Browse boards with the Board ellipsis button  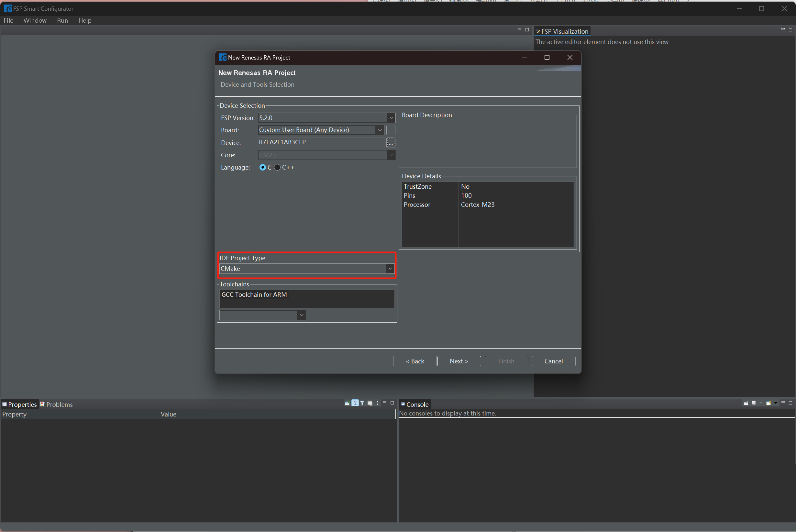[x=391, y=130]
